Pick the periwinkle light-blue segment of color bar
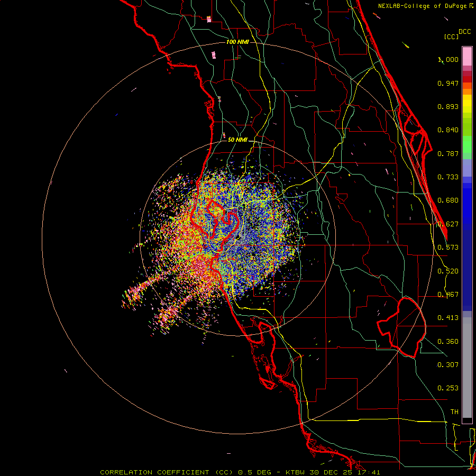Viewport: 476px width, 476px height. (x=467, y=168)
